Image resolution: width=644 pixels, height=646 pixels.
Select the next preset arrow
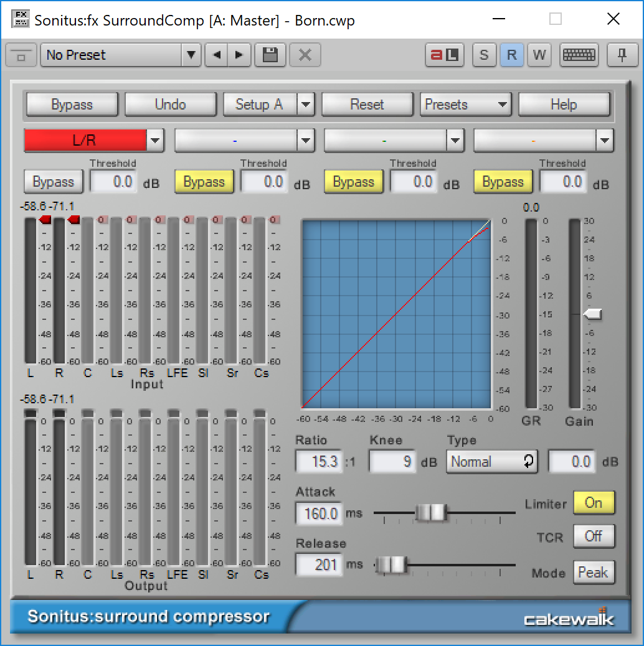[239, 55]
